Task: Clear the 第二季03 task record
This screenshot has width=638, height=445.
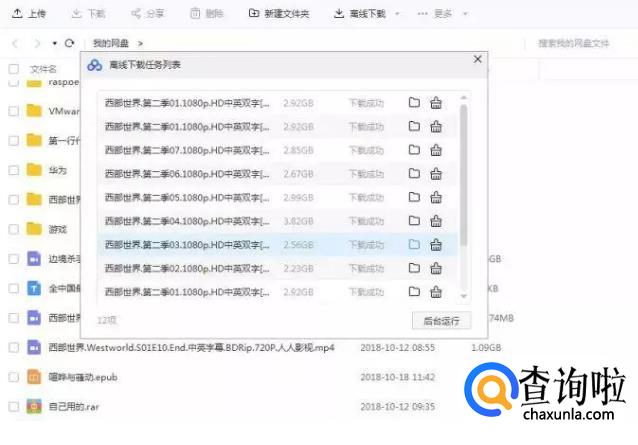Action: (x=436, y=244)
